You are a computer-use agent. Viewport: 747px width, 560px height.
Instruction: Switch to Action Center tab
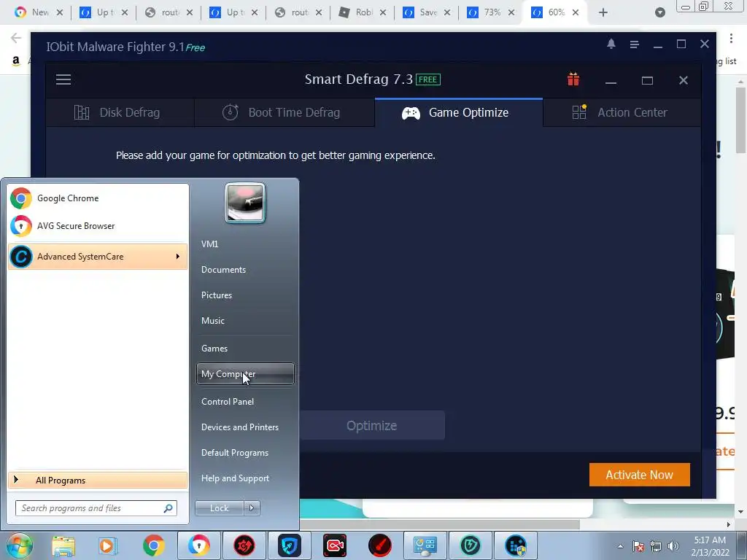click(x=622, y=113)
